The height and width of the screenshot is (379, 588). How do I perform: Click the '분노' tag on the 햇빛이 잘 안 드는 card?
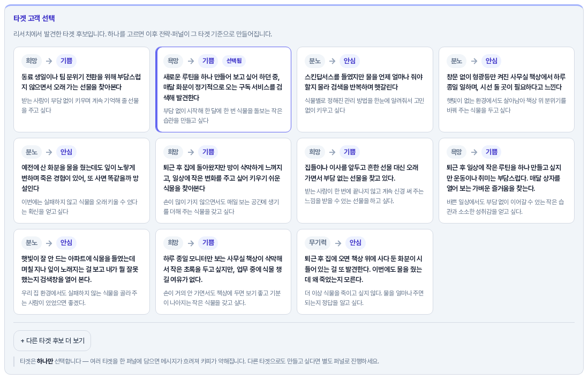(x=32, y=243)
